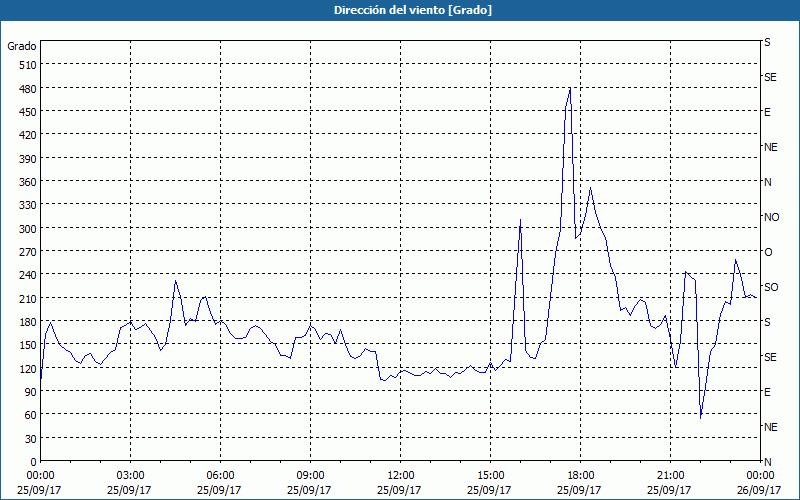The height and width of the screenshot is (500, 800).
Task: Select the 450 y-axis tick label
Action: 28,112
